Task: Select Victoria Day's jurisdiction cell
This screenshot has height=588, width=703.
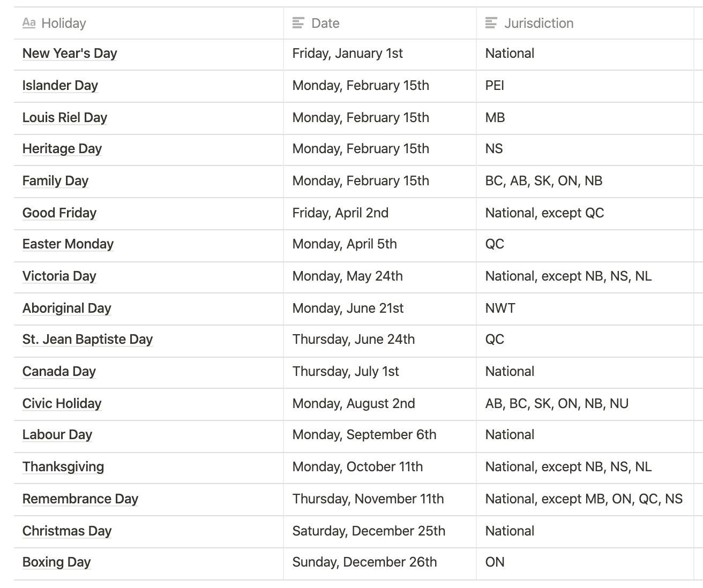Action: click(585, 277)
